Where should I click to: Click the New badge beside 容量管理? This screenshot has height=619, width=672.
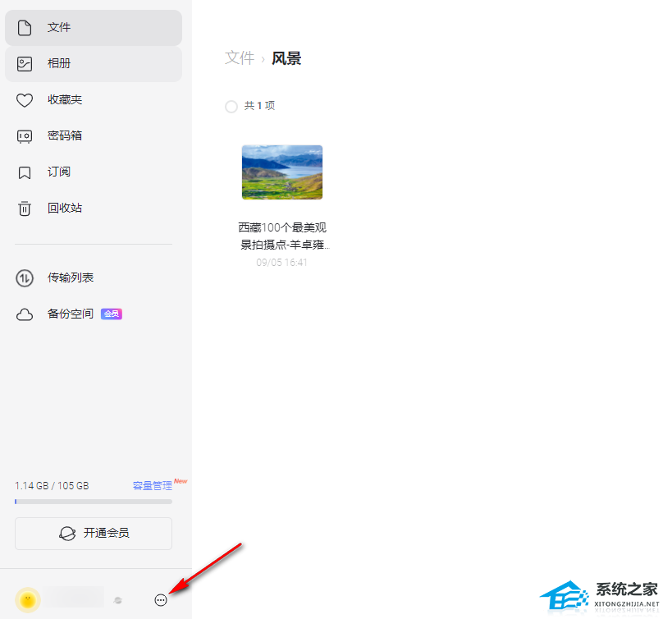(x=180, y=480)
